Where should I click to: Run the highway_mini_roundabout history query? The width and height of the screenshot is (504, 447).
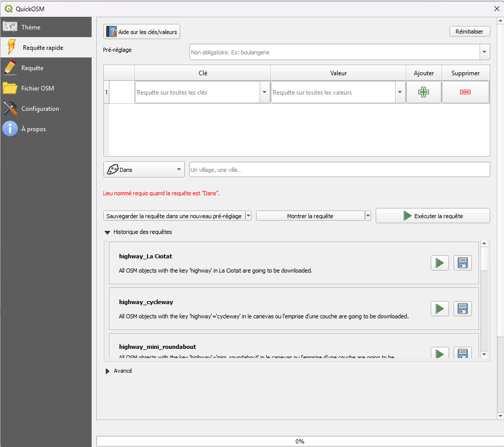[x=440, y=353]
